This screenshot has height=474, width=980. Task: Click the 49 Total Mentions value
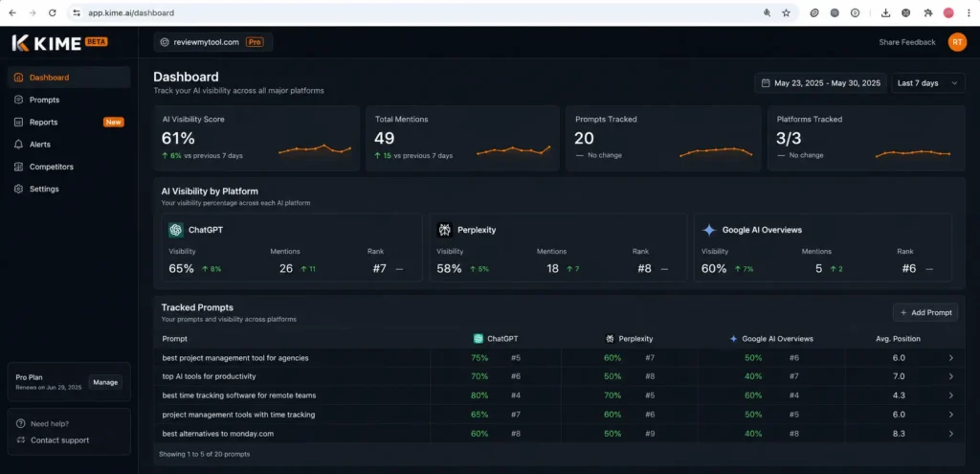tap(385, 138)
